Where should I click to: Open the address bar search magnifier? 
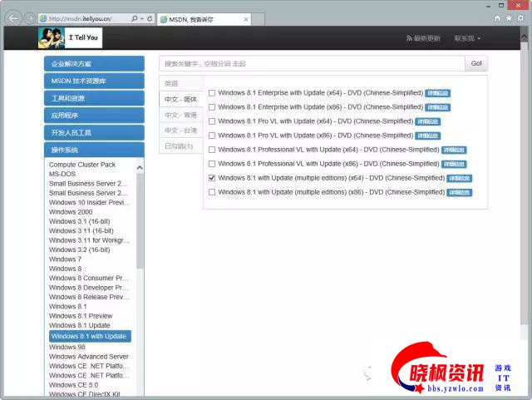tap(135, 18)
